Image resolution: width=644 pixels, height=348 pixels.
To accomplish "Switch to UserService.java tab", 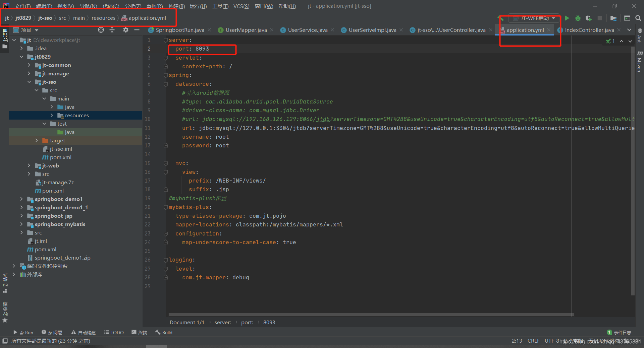I will click(x=308, y=30).
